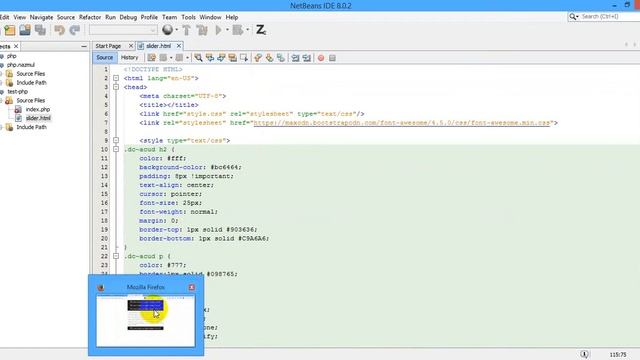640x360 pixels.
Task: Click the browser globe icon in main toolbar
Action: (167, 29)
